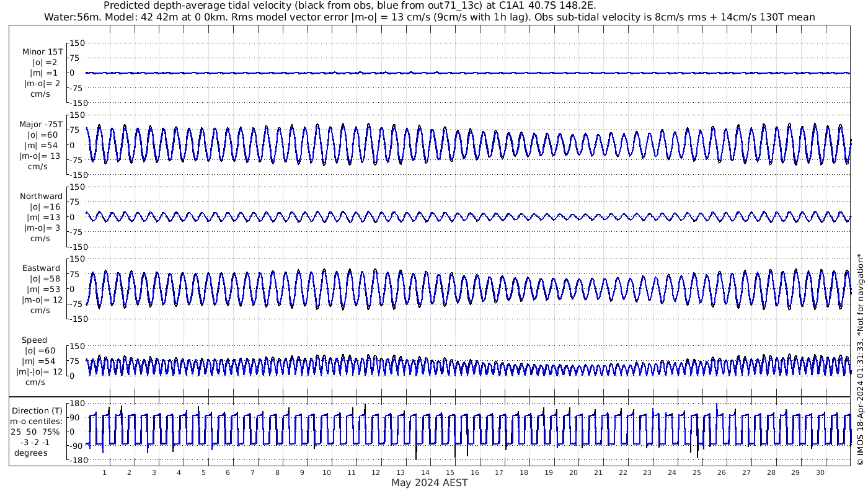Click the '|m| =13' value in Northward panel
Image resolution: width=868 pixels, height=496 pixels.
pyautogui.click(x=45, y=218)
